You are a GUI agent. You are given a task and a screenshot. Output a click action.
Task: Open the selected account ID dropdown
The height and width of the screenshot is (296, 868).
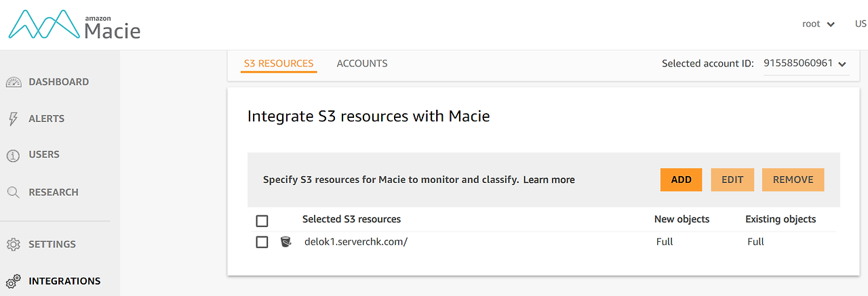(x=805, y=64)
